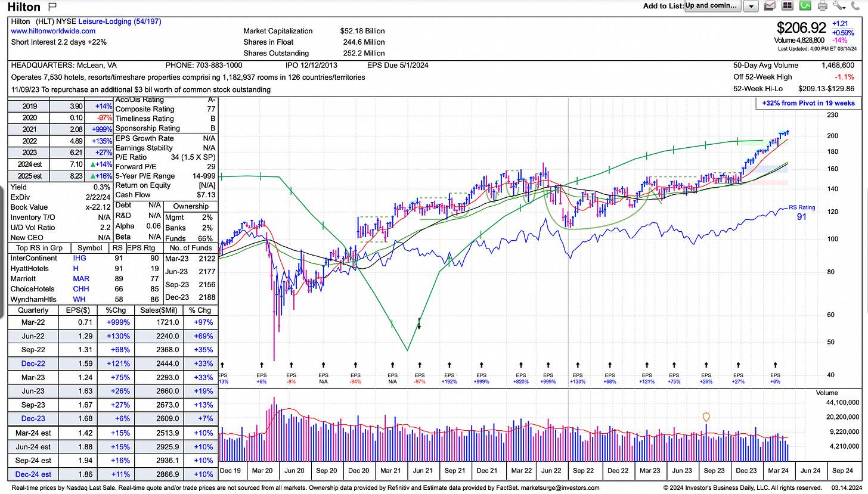868x494 pixels.
Task: Open the multi-chart grid layout icon
Action: pos(787,6)
